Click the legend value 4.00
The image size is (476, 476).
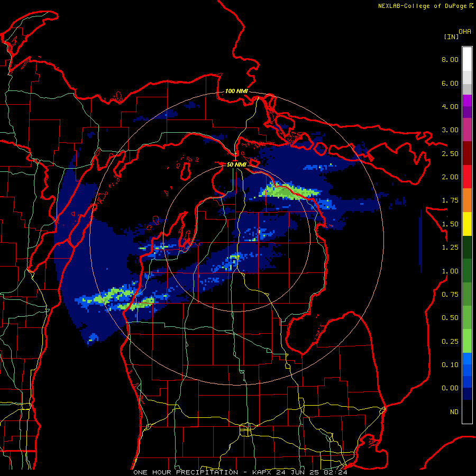(x=450, y=106)
